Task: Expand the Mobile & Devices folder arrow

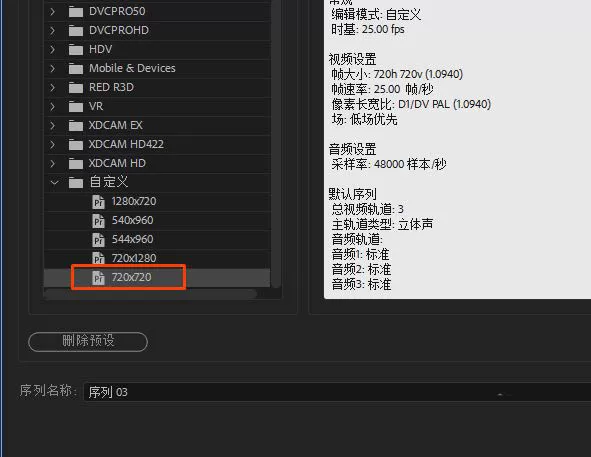Action: point(52,69)
